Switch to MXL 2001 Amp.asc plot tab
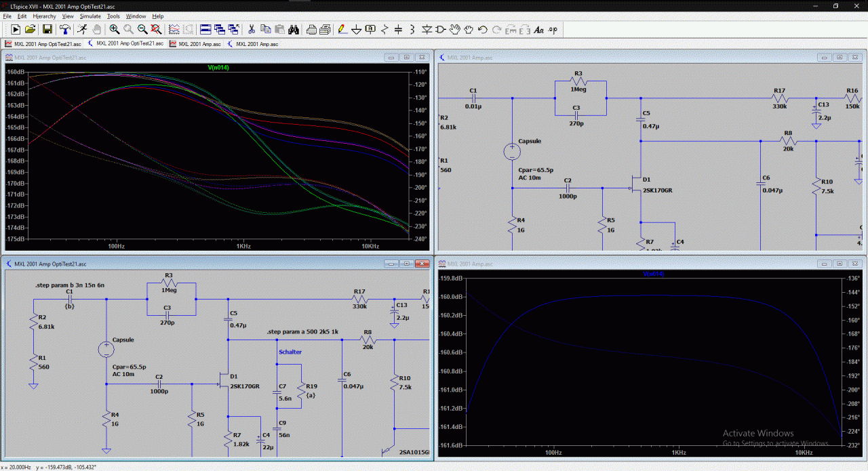 coord(195,43)
